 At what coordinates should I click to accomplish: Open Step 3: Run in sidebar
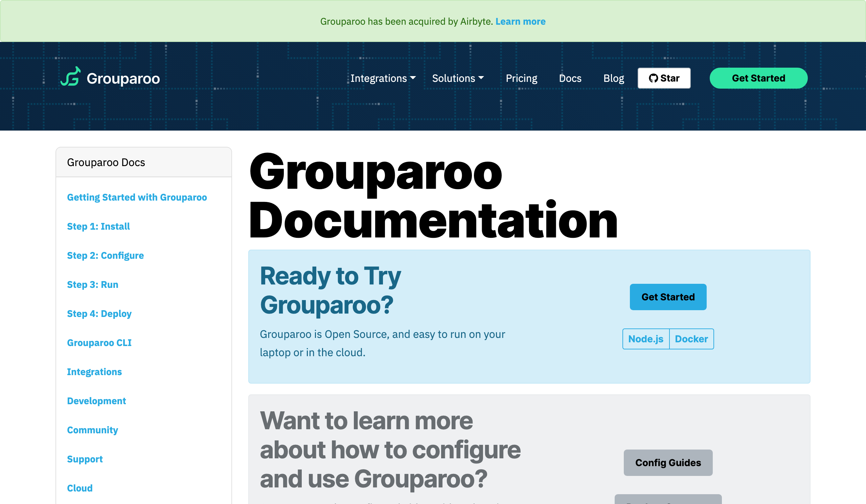click(x=92, y=284)
